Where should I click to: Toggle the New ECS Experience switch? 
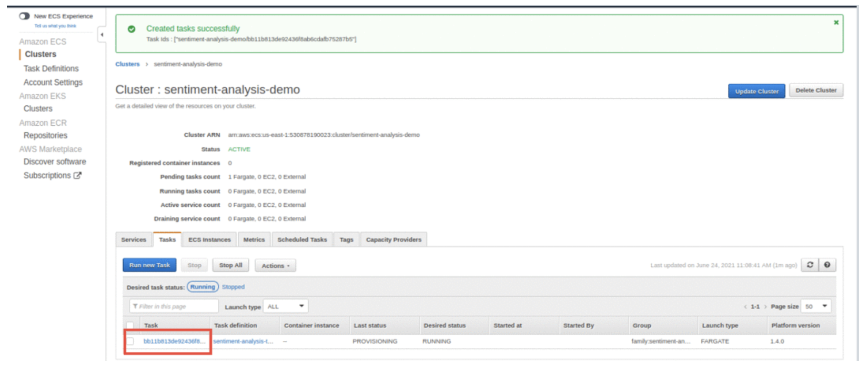24,16
